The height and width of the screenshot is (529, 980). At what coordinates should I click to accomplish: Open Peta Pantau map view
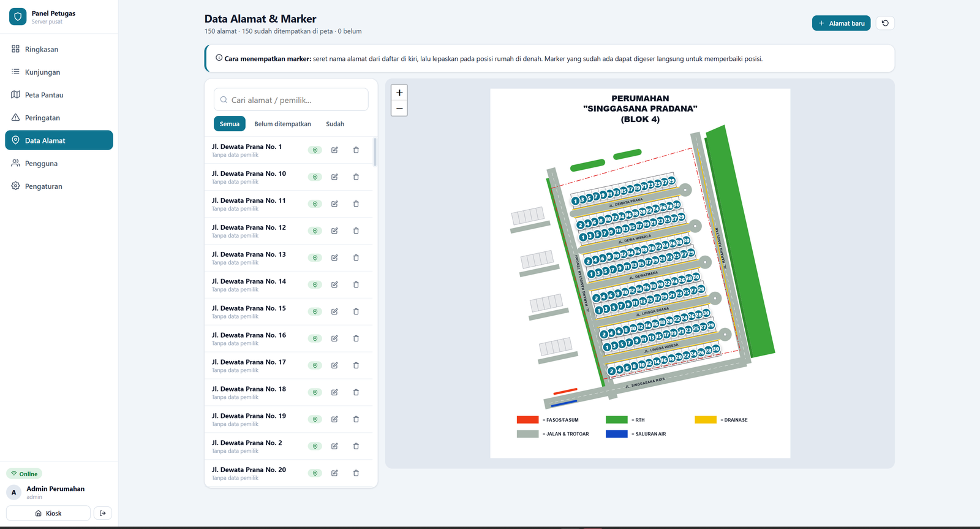tap(59, 95)
